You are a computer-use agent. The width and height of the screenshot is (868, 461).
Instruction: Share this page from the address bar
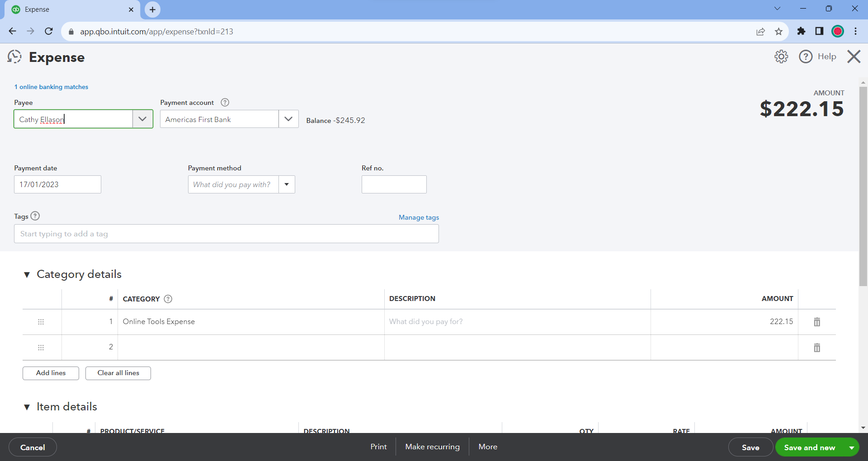760,31
